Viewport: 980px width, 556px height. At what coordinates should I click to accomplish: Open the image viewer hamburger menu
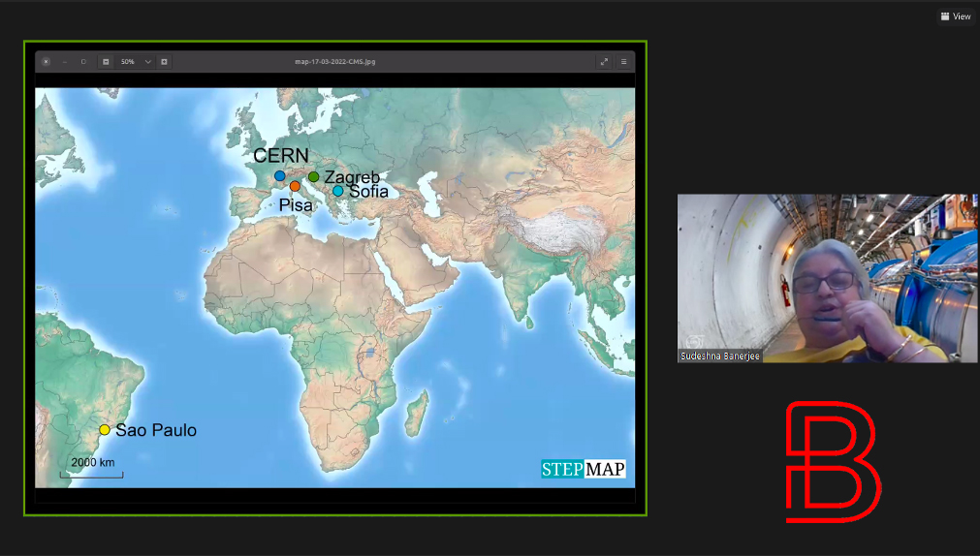point(623,62)
